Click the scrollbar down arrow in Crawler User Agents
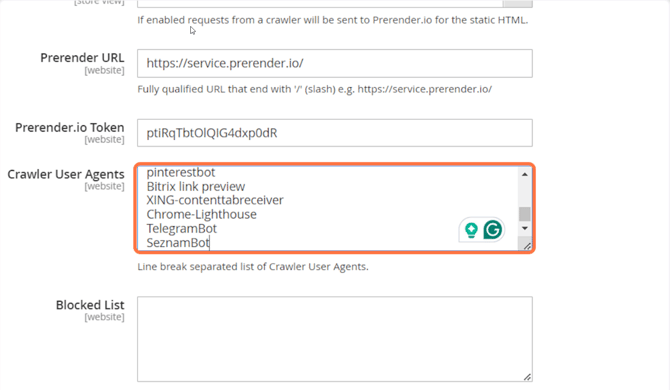670x390 pixels. (525, 228)
